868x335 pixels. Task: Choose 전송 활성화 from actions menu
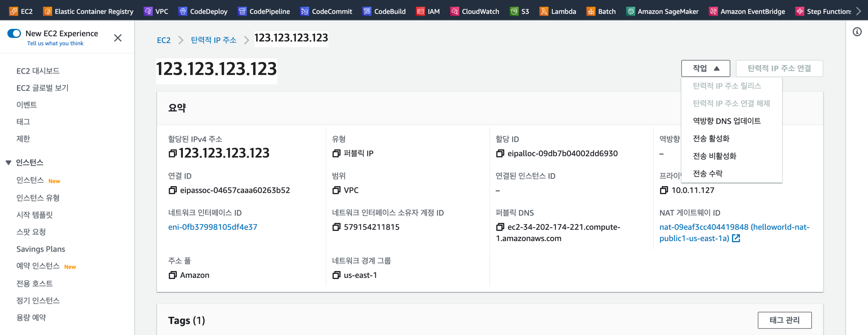point(711,138)
